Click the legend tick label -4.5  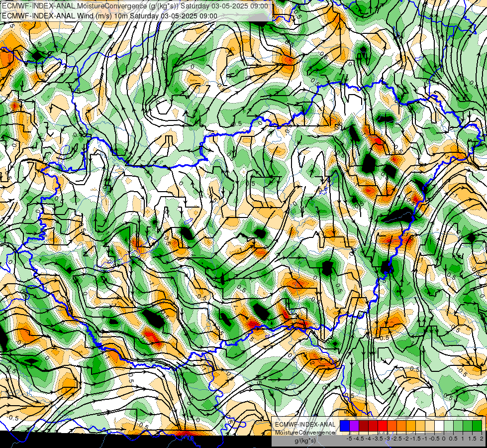359,439
